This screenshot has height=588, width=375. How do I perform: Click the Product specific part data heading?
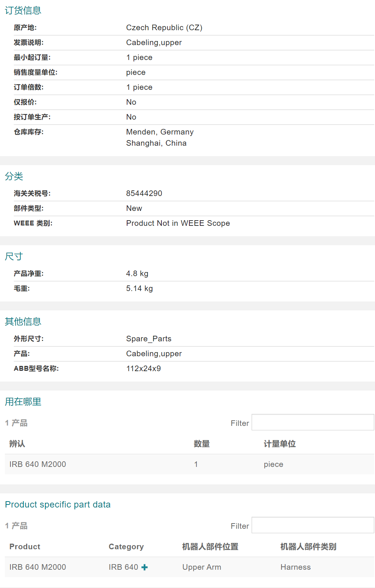point(58,505)
